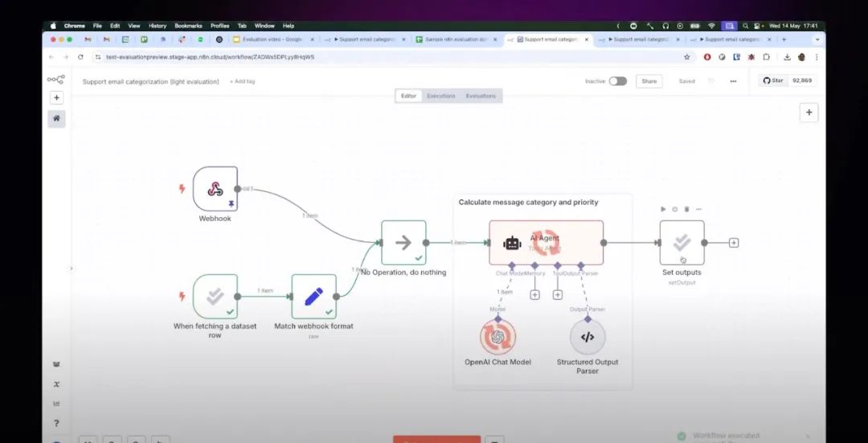Open the Variables icon in the sidebar
This screenshot has height=443, width=868.
[56, 384]
